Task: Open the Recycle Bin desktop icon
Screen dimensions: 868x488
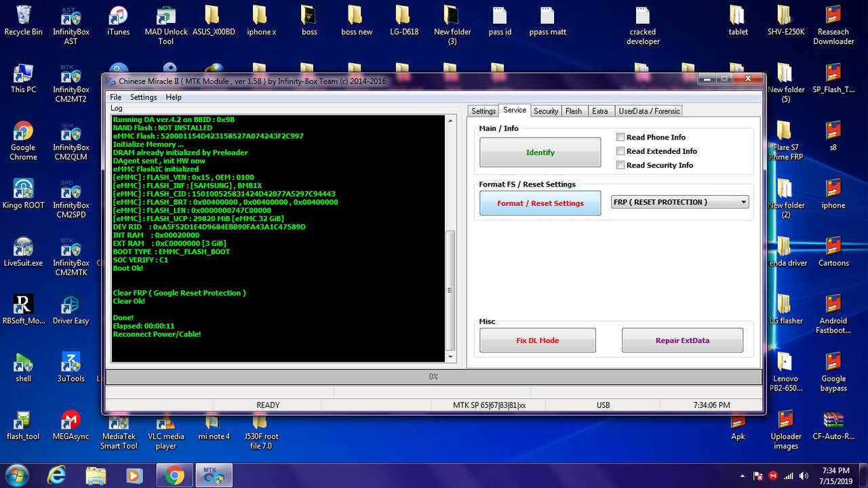Action: (x=23, y=21)
